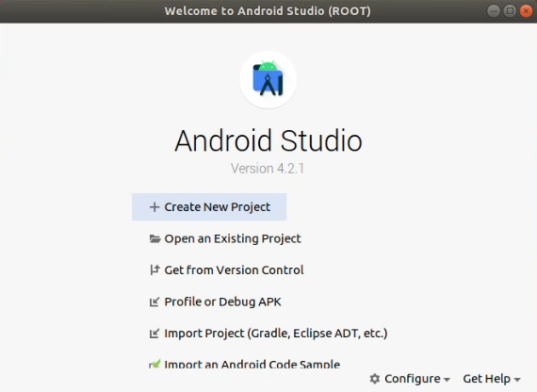Click the icon beside Profile or Debug APK
537x392 pixels.
(155, 302)
